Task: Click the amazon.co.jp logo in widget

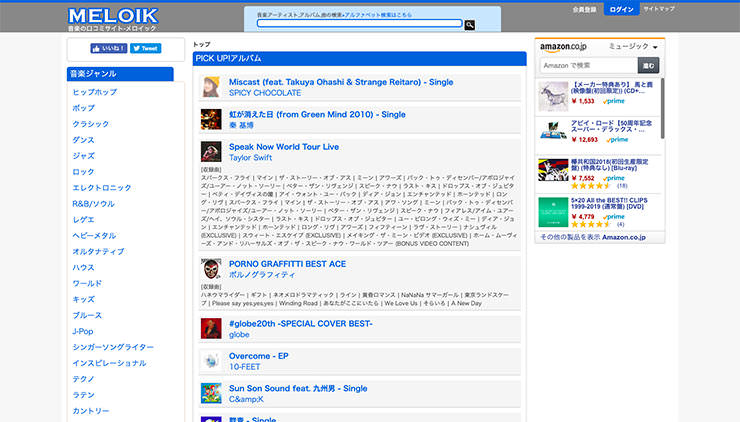Action: [563, 47]
